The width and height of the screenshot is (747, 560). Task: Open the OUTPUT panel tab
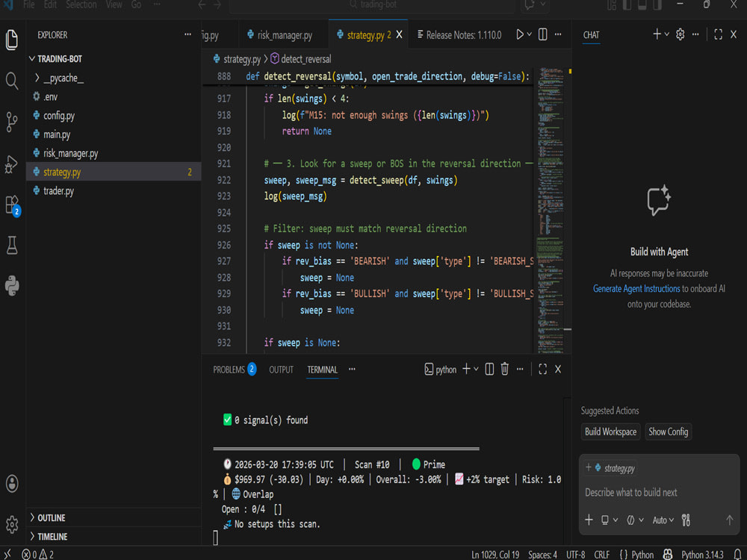tap(281, 370)
